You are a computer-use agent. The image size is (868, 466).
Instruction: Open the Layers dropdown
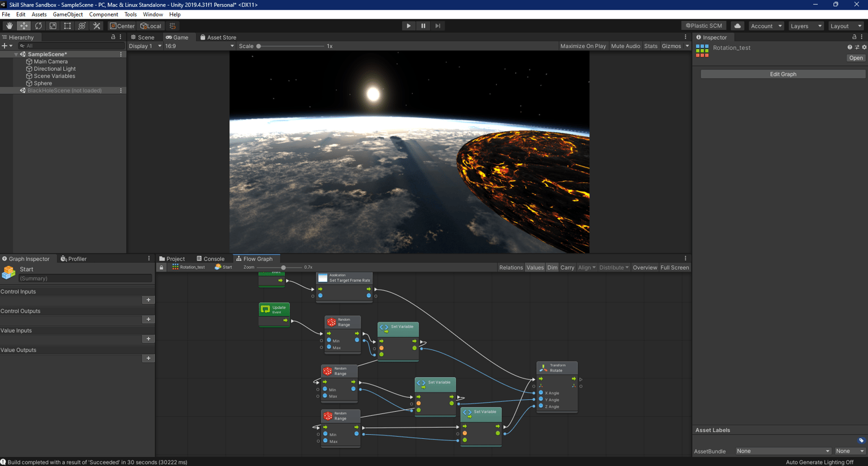click(x=806, y=26)
